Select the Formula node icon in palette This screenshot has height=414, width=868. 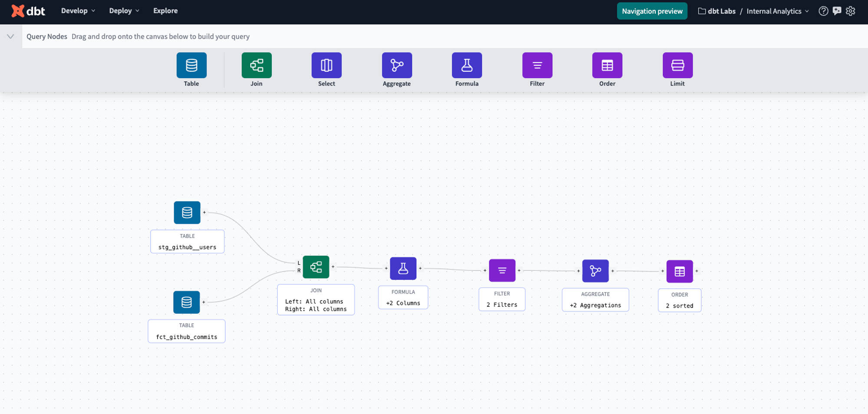(467, 65)
